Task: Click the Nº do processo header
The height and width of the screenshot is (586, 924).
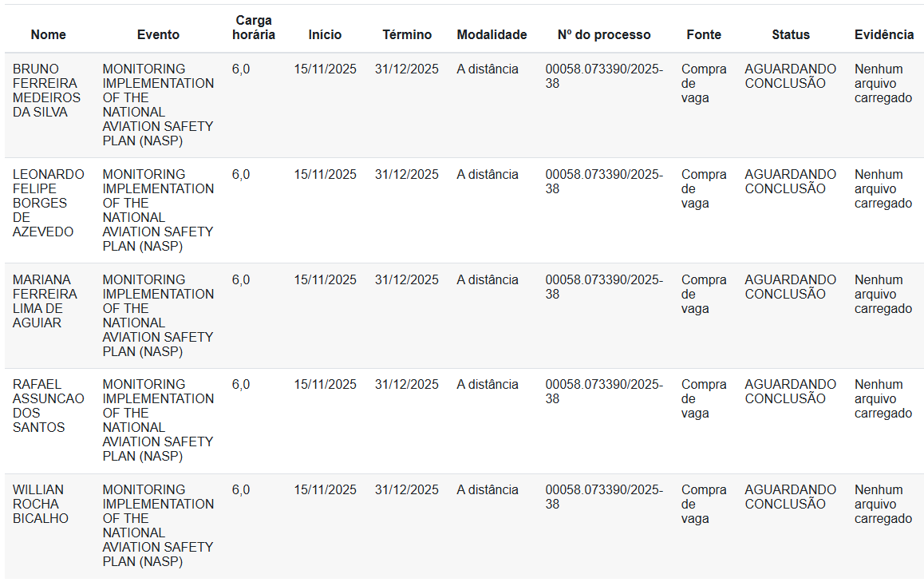Action: 604,35
